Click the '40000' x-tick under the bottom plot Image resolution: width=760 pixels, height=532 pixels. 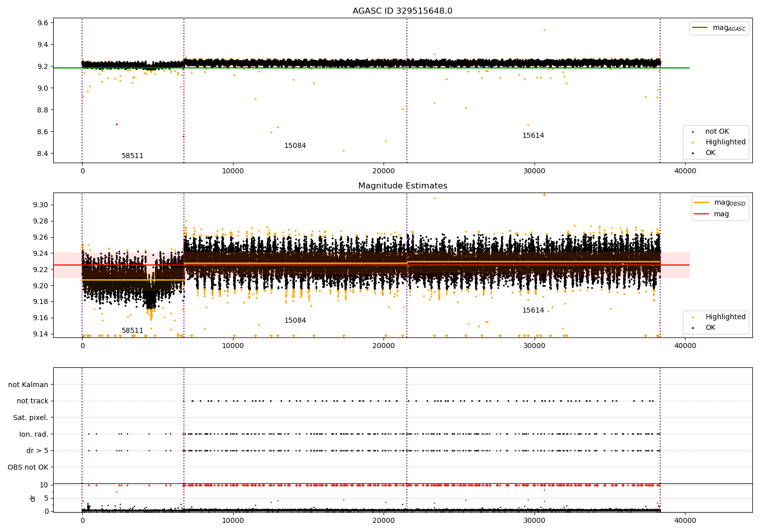[x=685, y=520]
